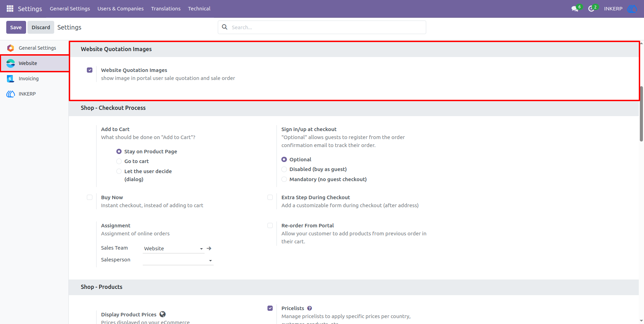
Task: Click the settings search input field
Action: [327, 27]
